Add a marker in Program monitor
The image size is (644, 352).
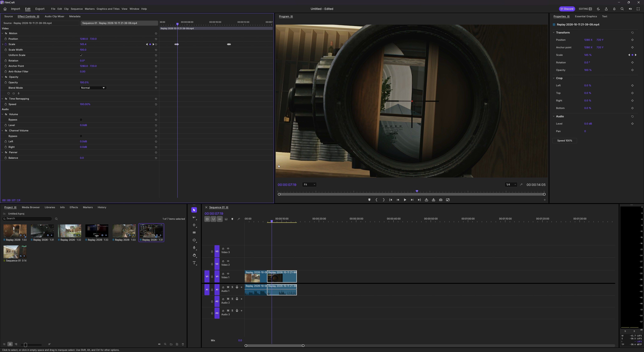click(x=369, y=200)
